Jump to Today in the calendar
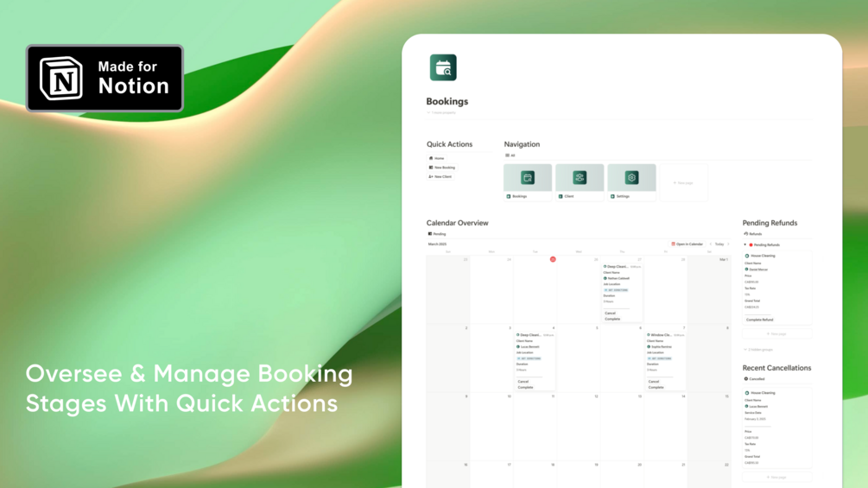This screenshot has width=868, height=488. [x=719, y=244]
